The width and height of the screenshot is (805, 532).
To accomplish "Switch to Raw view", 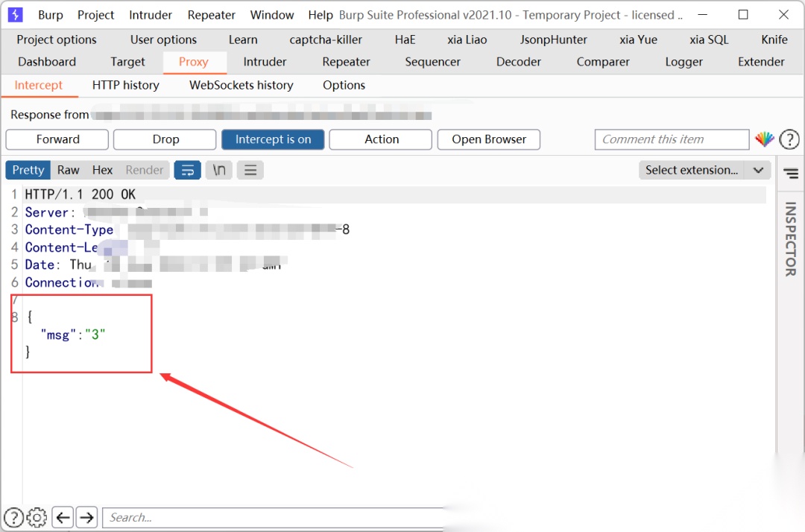I will [69, 170].
